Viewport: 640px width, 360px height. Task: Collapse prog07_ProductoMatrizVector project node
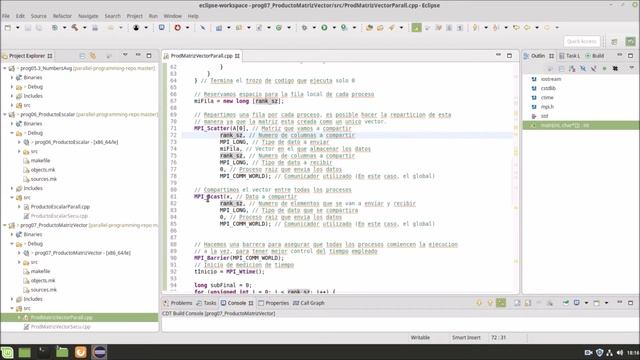pos(5,225)
